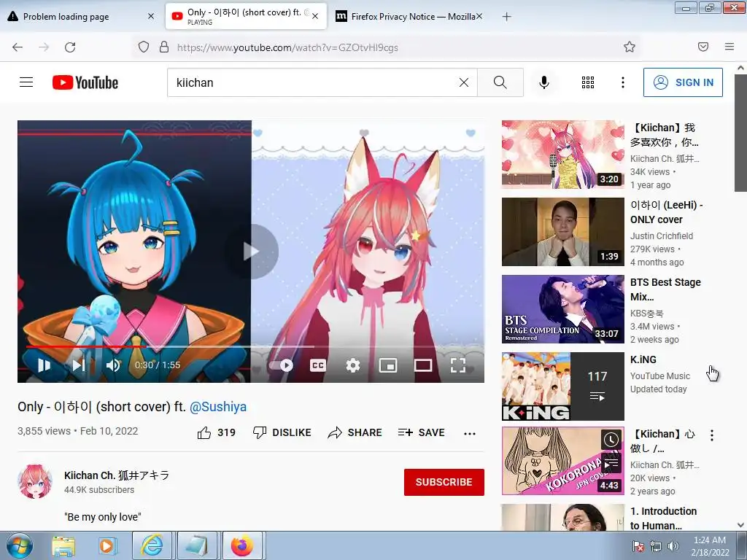Open system tray volume speaker icon
This screenshot has width=747, height=560.
(673, 546)
